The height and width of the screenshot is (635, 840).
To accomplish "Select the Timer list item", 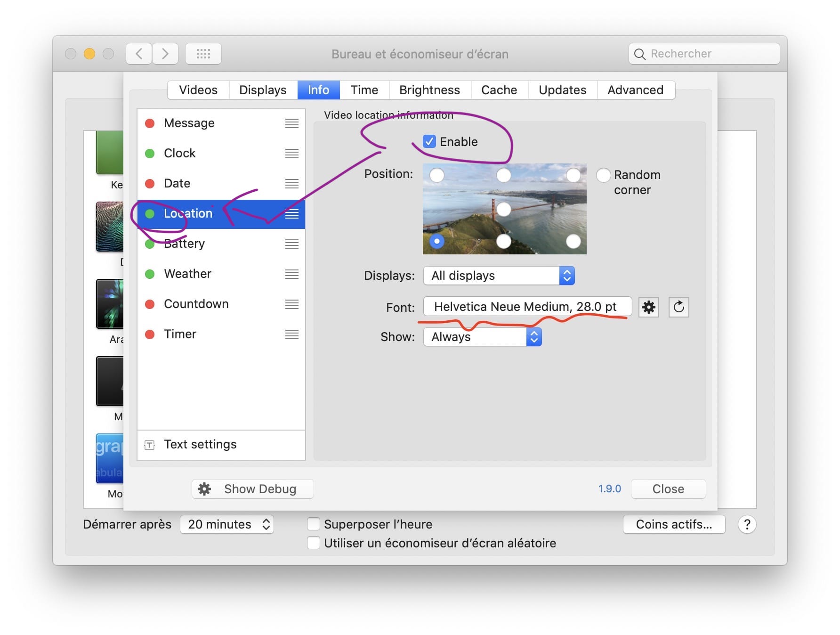I will click(x=221, y=334).
